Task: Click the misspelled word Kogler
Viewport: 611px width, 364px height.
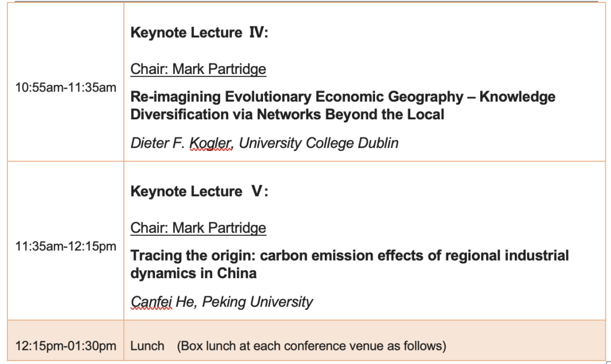Action: (211, 143)
